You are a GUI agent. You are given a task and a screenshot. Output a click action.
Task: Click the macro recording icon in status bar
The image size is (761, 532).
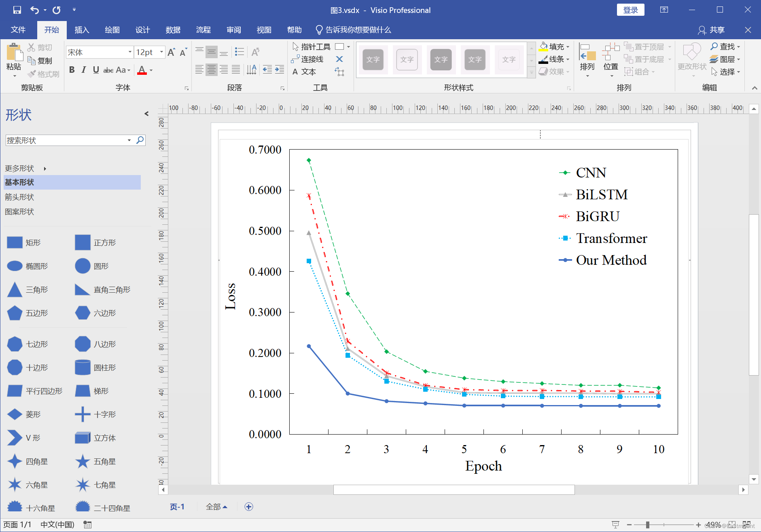[x=87, y=525]
